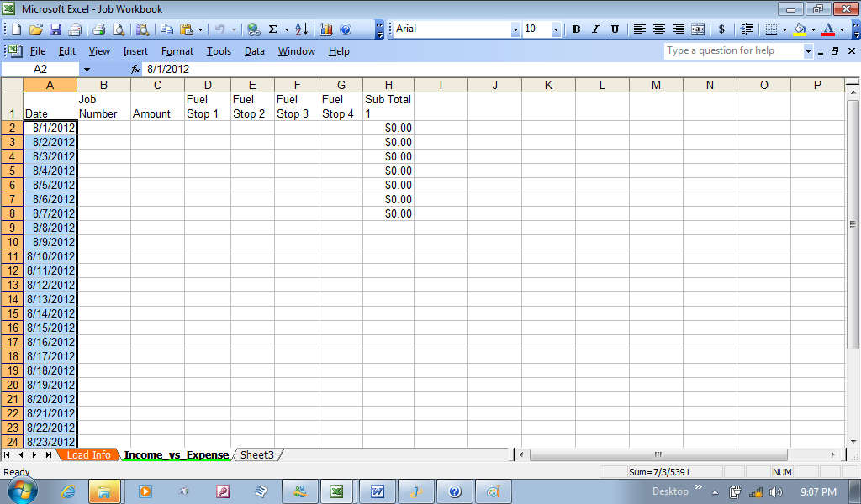Click the Merge and Center icon
This screenshot has width=861, height=504.
698,29
